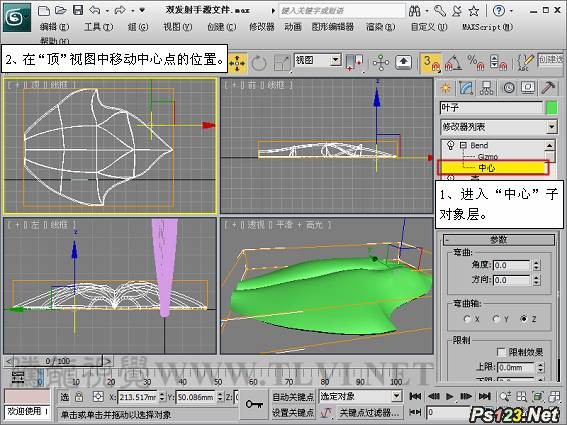Redo the last action
The width and height of the screenshot is (567, 425).
pos(120,10)
